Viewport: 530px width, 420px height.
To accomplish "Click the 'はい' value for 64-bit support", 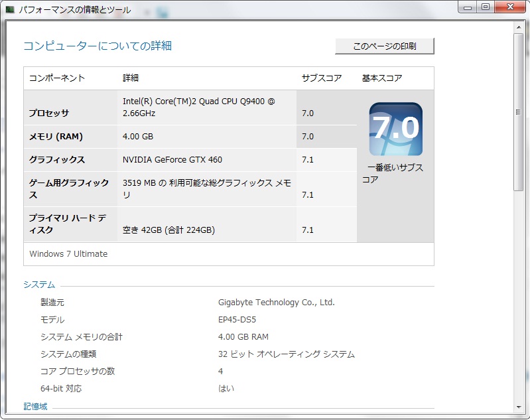I will click(226, 389).
